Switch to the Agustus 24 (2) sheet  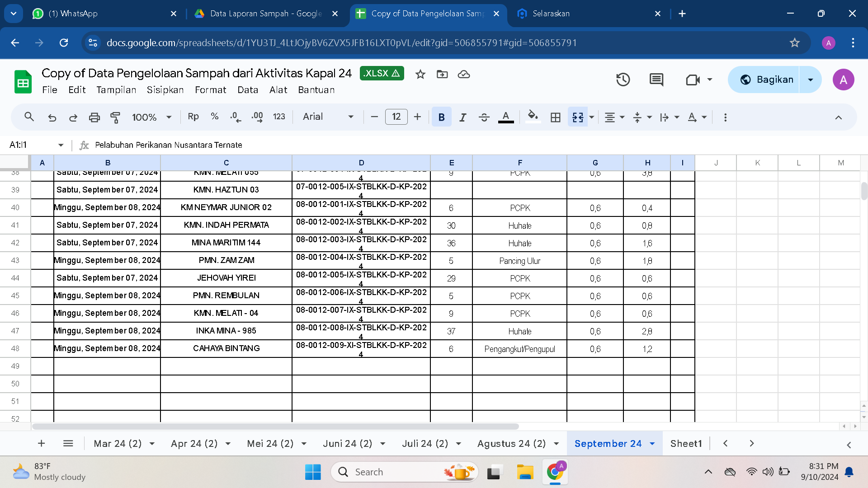(511, 443)
